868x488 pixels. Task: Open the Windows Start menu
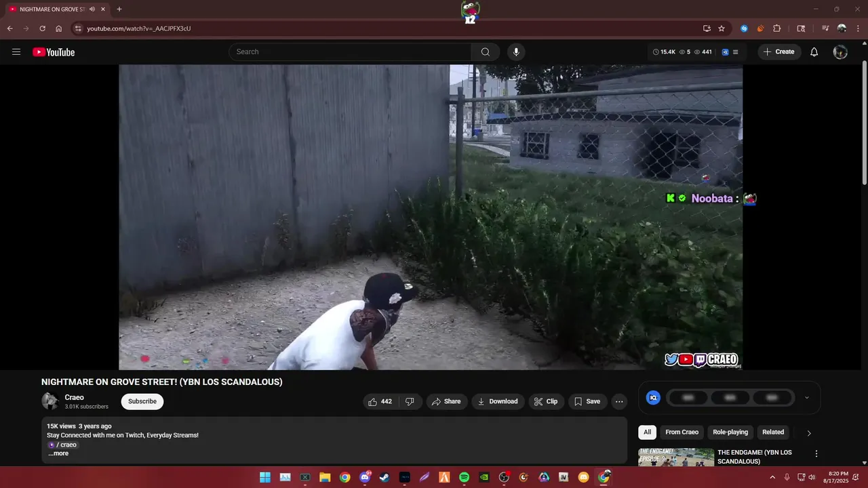pyautogui.click(x=265, y=477)
